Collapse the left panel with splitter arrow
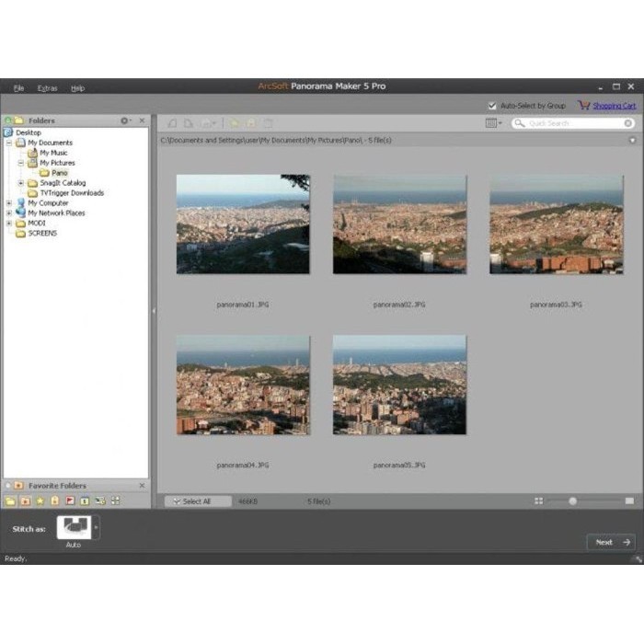Image resolution: width=644 pixels, height=644 pixels. pyautogui.click(x=154, y=311)
